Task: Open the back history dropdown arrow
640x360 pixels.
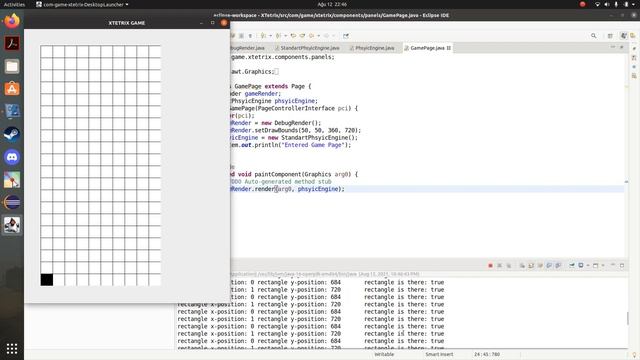Action: click(x=318, y=36)
